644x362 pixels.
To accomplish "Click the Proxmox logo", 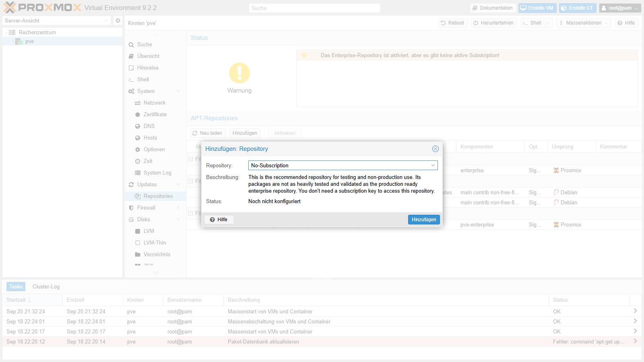I will 43,8.
